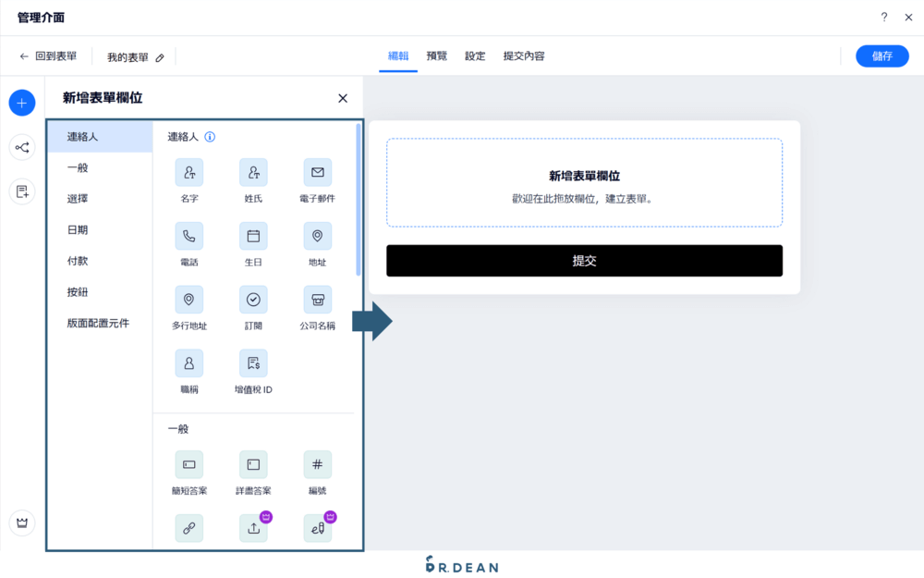Select the 付款 category
This screenshot has width=924, height=578.
[x=78, y=261]
